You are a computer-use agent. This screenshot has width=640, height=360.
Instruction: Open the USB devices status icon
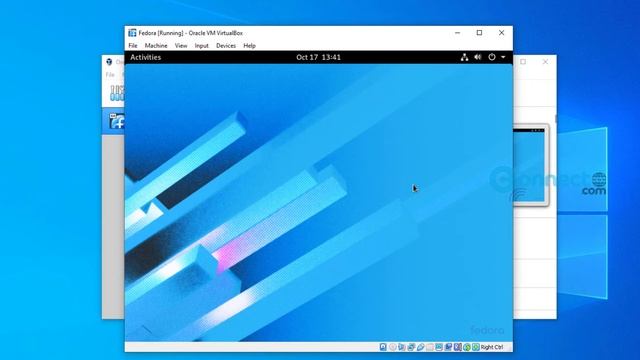(x=420, y=347)
